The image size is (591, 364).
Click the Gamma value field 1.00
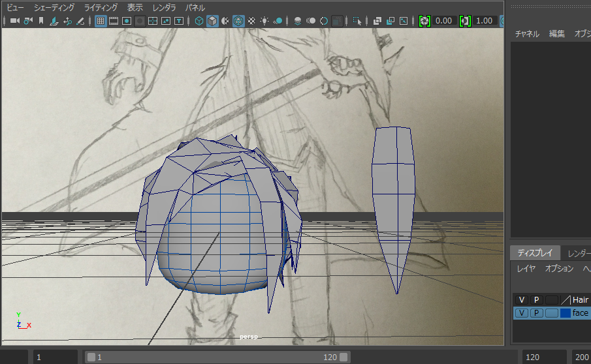[x=485, y=21]
